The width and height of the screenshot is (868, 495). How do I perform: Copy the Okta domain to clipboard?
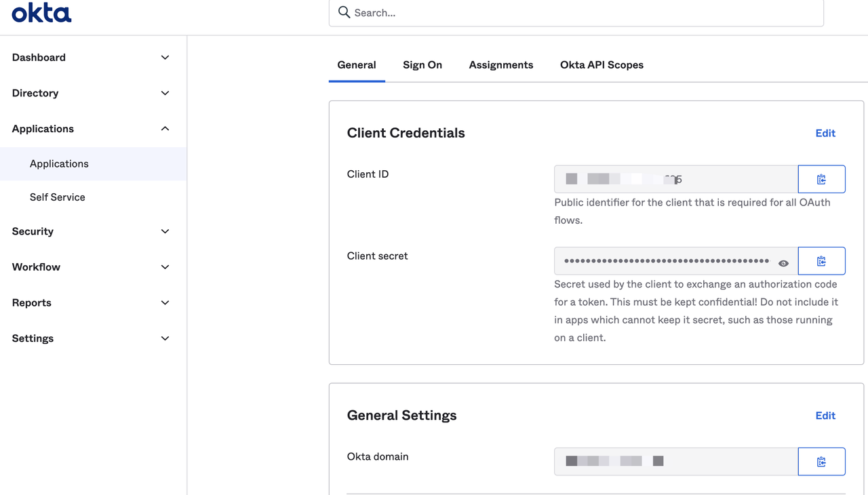point(821,462)
